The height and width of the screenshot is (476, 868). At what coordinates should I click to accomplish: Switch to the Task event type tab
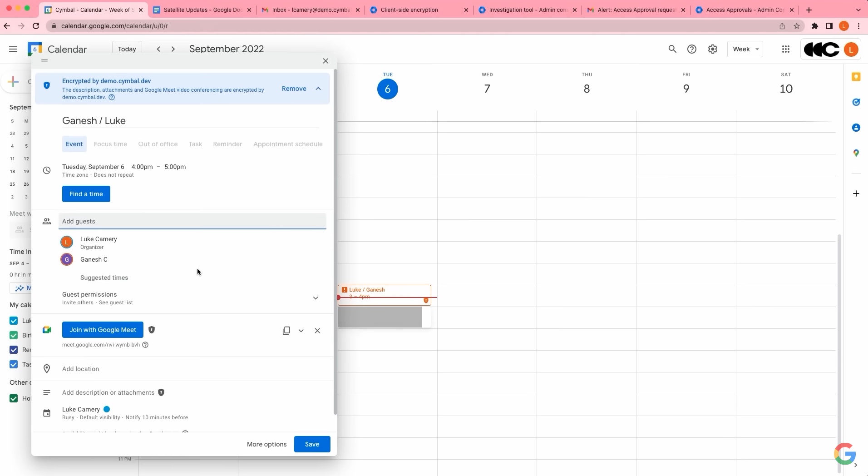[x=195, y=144]
